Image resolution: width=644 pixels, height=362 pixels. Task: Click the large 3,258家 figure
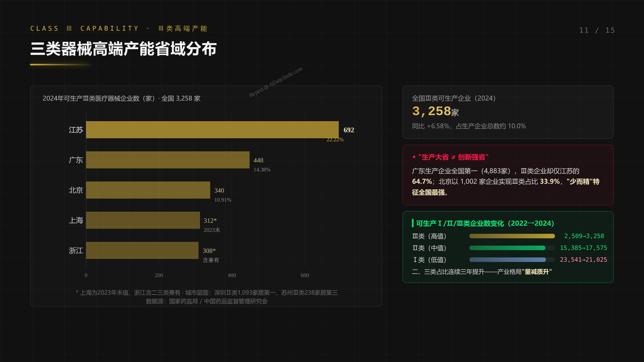(x=435, y=112)
